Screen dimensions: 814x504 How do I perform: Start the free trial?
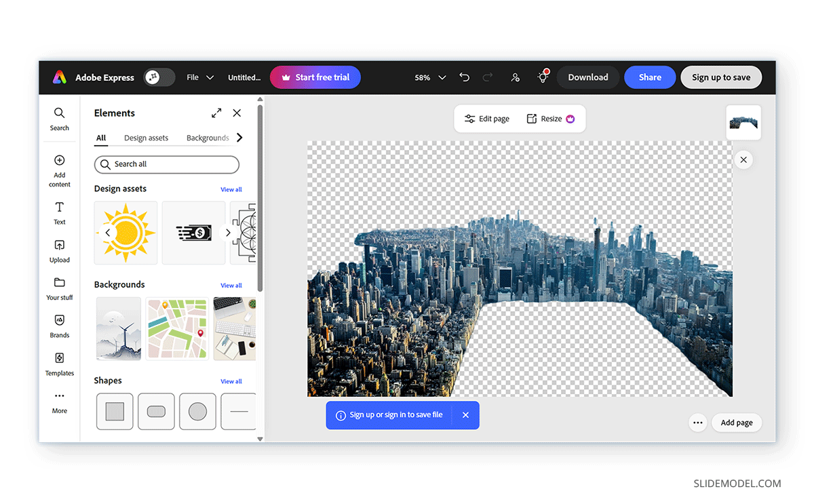(315, 77)
